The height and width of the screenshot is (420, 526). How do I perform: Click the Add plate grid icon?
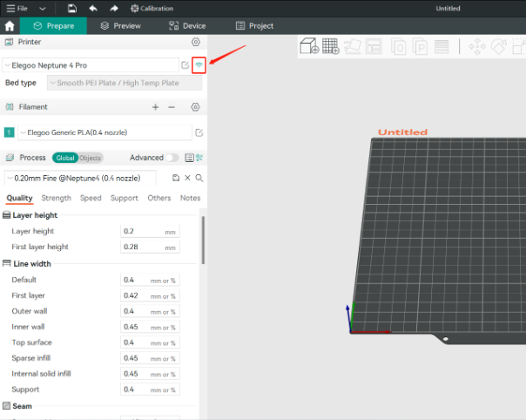330,46
